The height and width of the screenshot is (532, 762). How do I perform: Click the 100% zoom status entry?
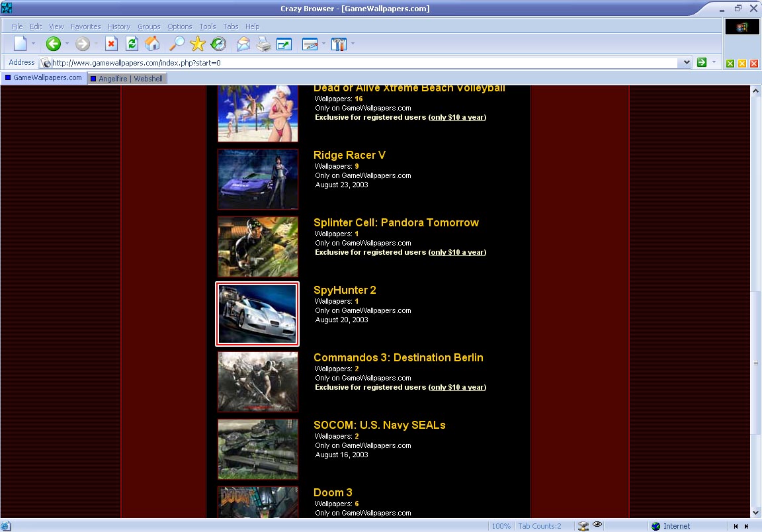(x=501, y=526)
